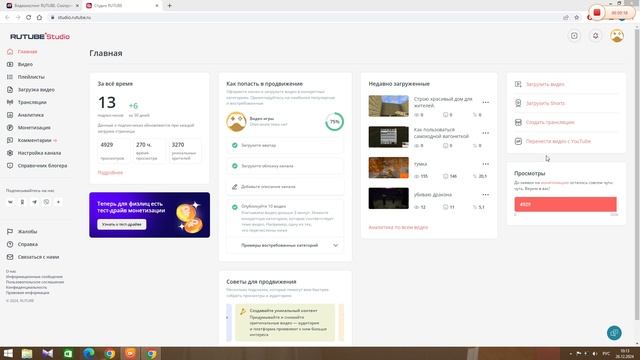640x360 pixels.
Task: Click the red Просмотры progress bar
Action: pyautogui.click(x=565, y=204)
